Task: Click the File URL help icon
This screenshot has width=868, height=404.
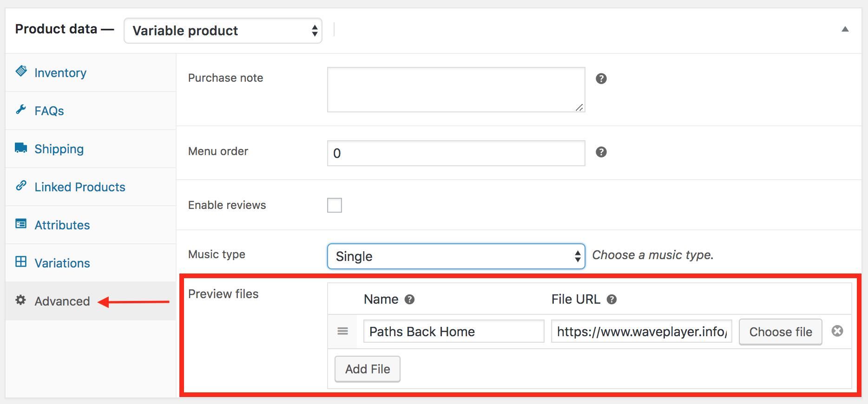Action: coord(612,300)
